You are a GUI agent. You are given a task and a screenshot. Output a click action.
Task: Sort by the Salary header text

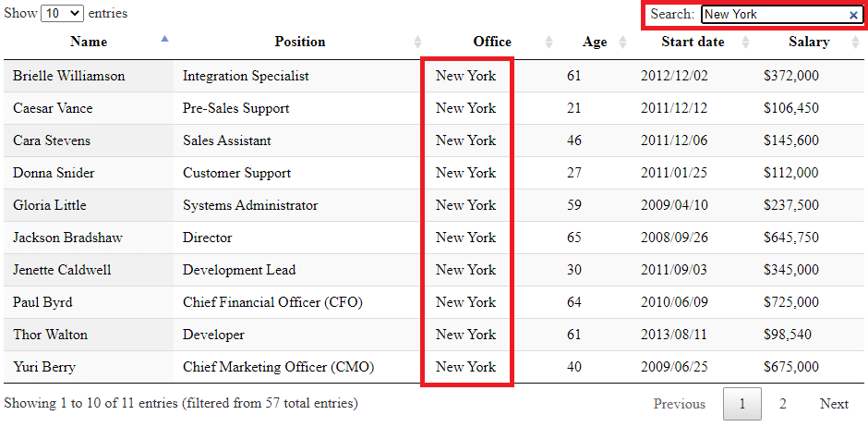tap(809, 42)
